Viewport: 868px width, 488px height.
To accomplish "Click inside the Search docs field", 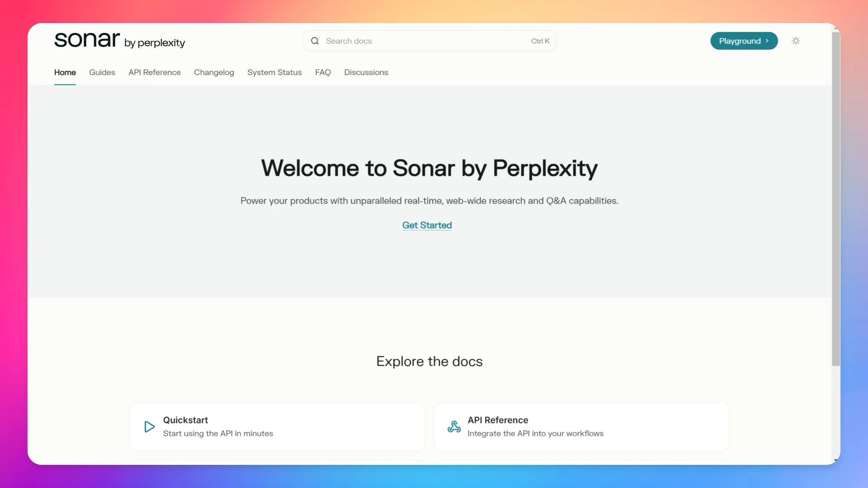I will (413, 40).
